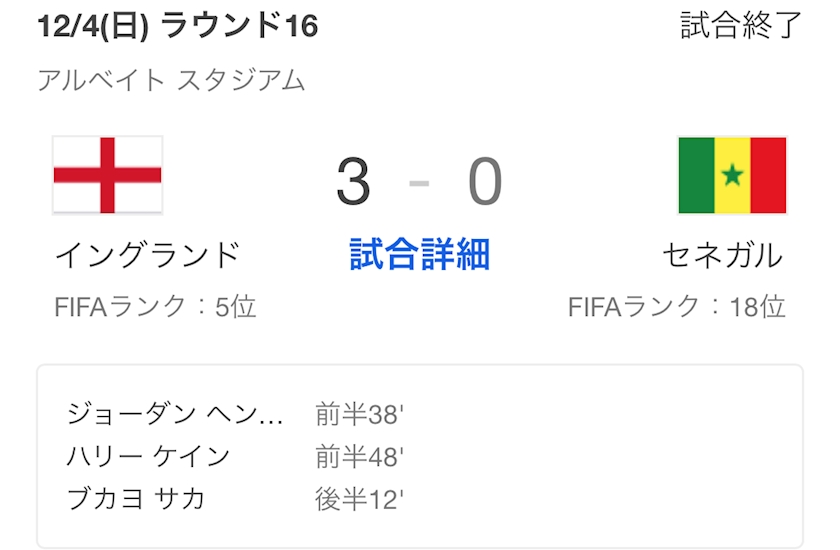
Task: Click the 試合終了 match status label
Action: (741, 26)
